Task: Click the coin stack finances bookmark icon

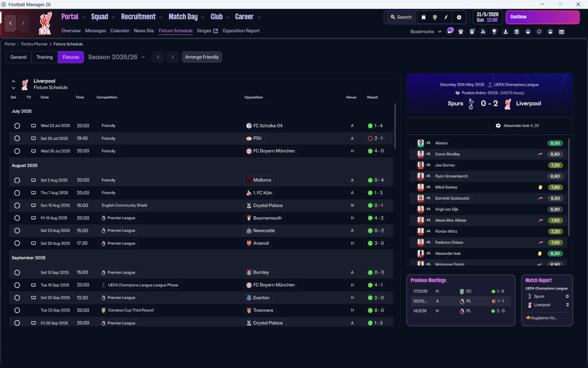Action: [x=517, y=32]
